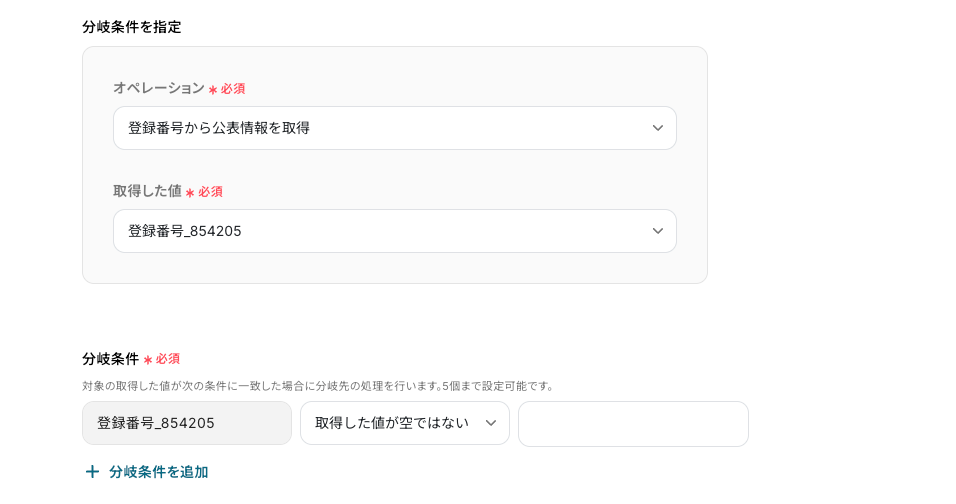Image resolution: width=956 pixels, height=504 pixels.
Task: Click the 分岐条件 section label
Action: pyautogui.click(x=110, y=359)
